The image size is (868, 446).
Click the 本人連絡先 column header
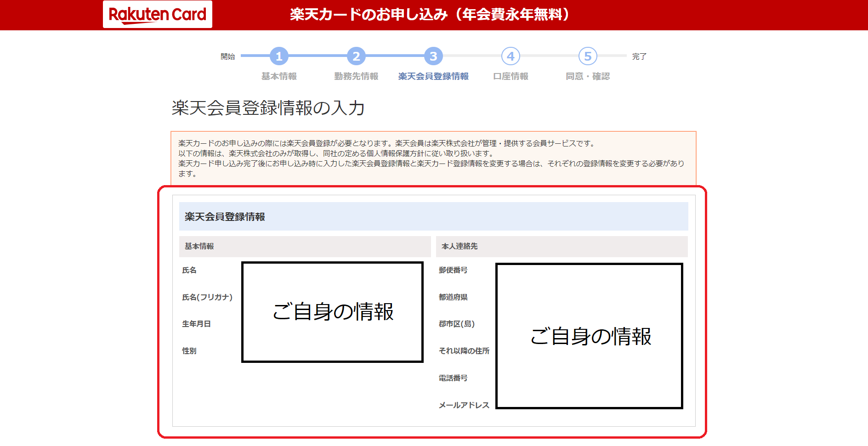click(x=562, y=246)
